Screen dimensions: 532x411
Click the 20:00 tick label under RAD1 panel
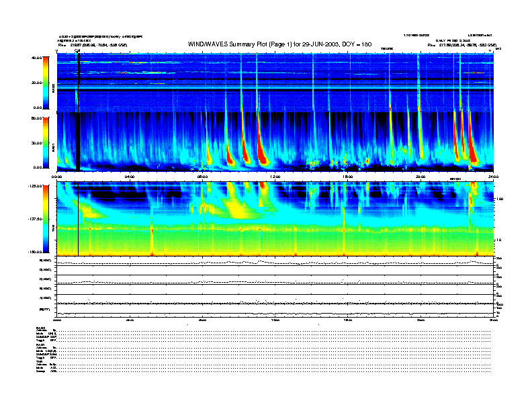click(420, 177)
